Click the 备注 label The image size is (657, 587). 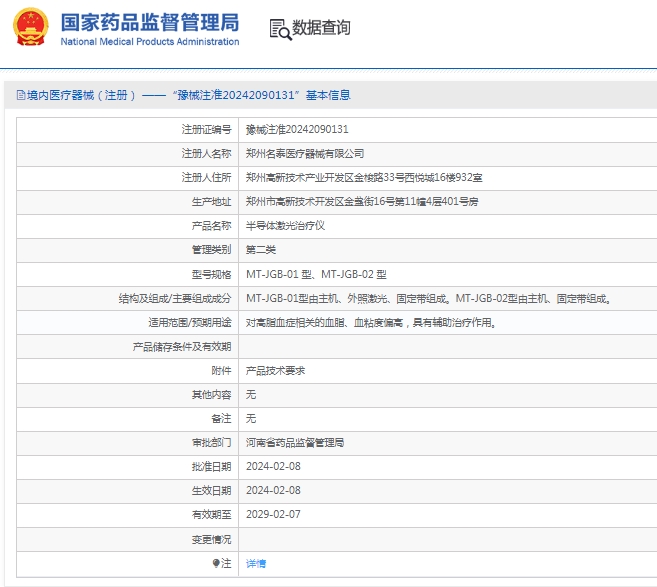(221, 419)
